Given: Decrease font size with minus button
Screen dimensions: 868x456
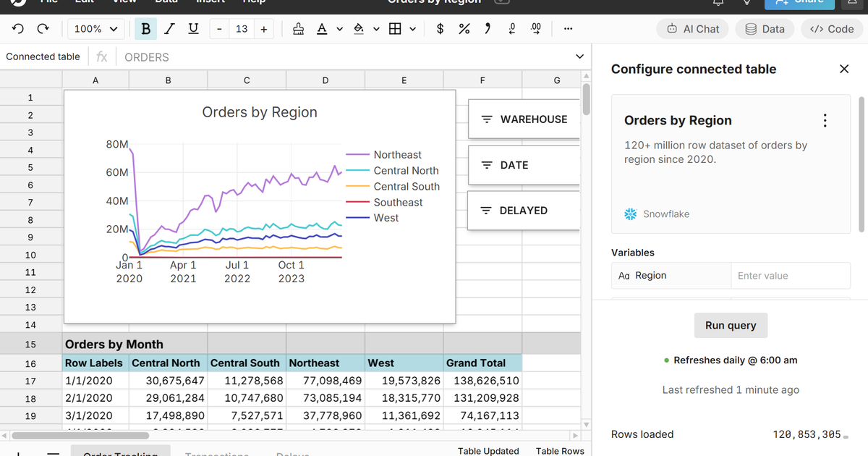Looking at the screenshot, I should (219, 29).
